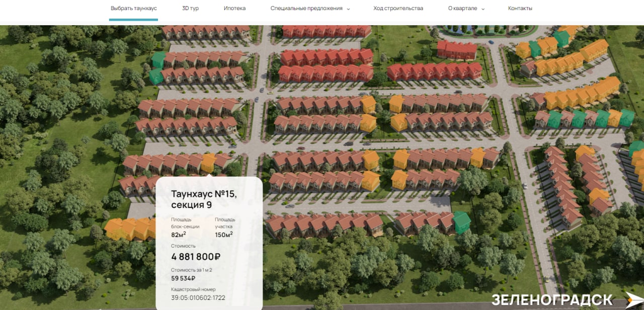Select the green section ending the bottom-center row

coord(461,222)
